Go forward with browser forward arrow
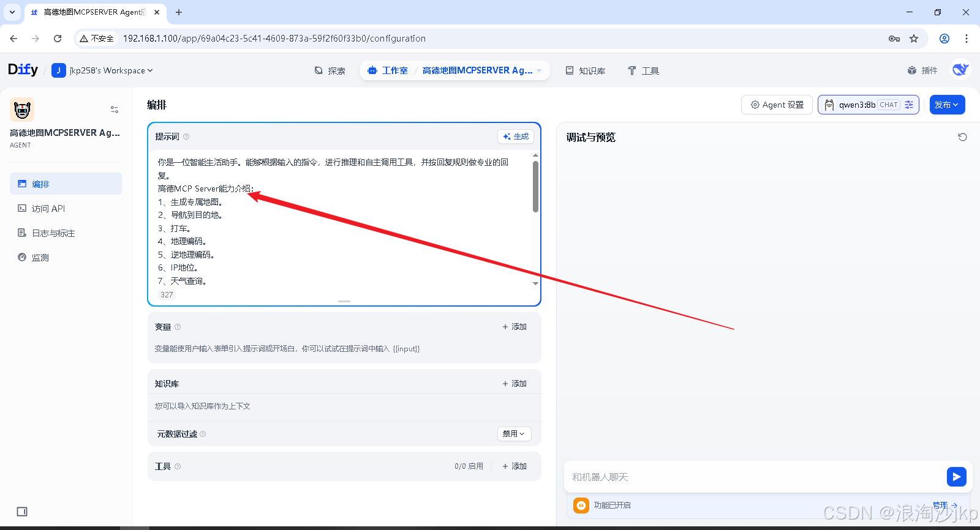980x530 pixels. [x=36, y=39]
